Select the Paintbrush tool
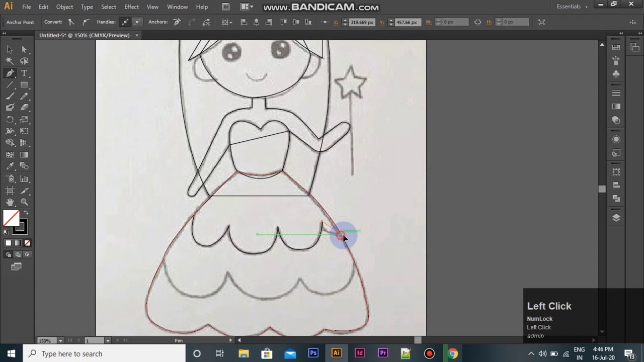 (x=10, y=96)
